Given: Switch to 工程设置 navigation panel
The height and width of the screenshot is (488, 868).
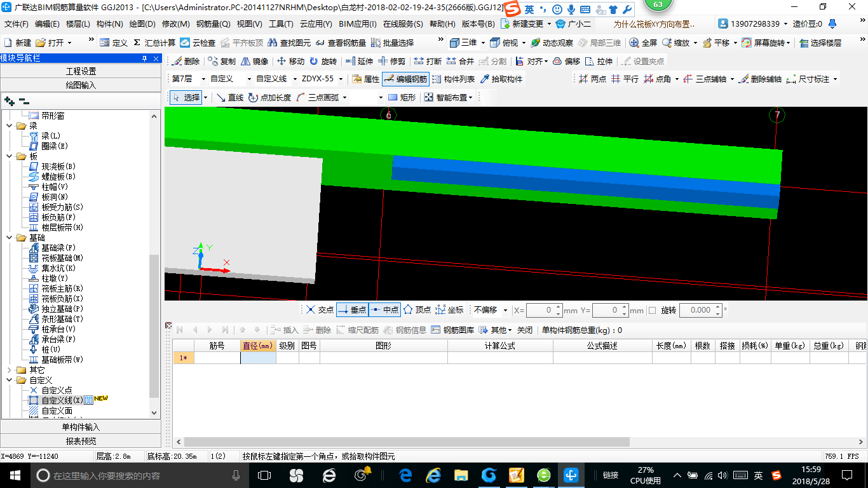Looking at the screenshot, I should click(x=81, y=71).
